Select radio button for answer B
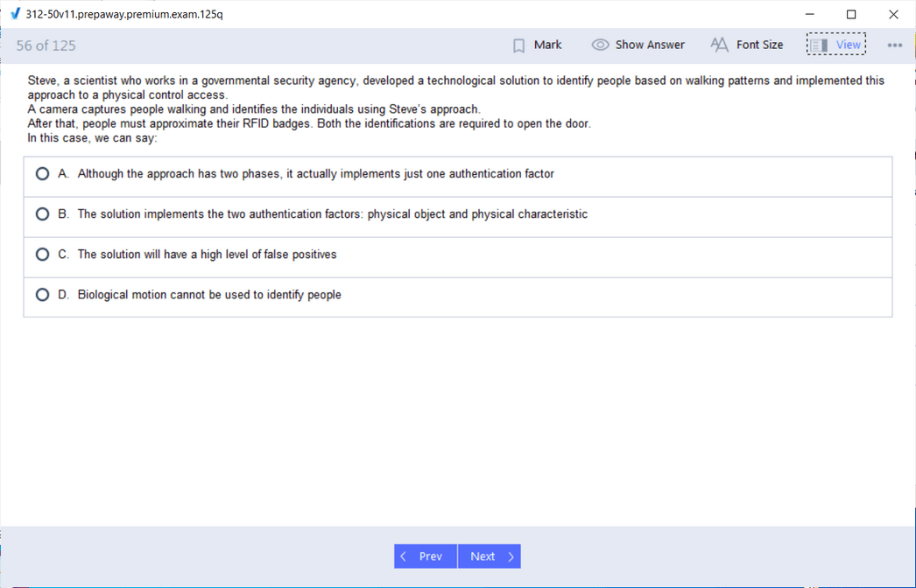This screenshot has height=588, width=916. 42,213
